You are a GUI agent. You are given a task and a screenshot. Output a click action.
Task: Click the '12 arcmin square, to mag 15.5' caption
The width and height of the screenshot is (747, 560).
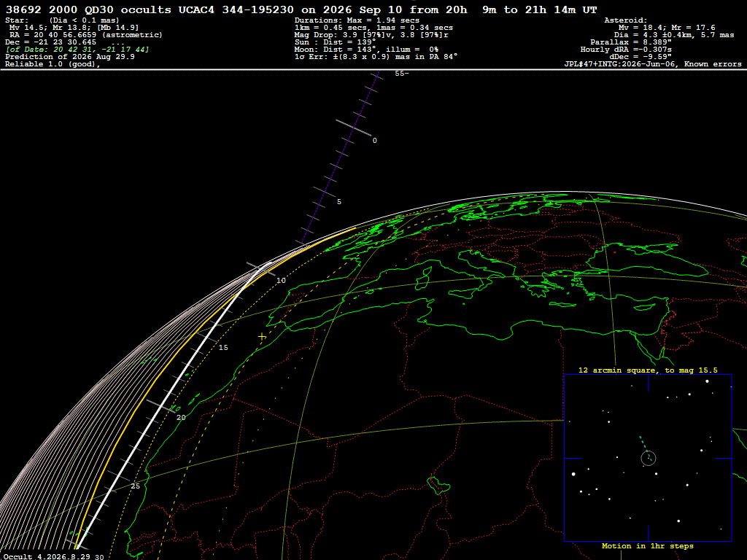point(648,370)
